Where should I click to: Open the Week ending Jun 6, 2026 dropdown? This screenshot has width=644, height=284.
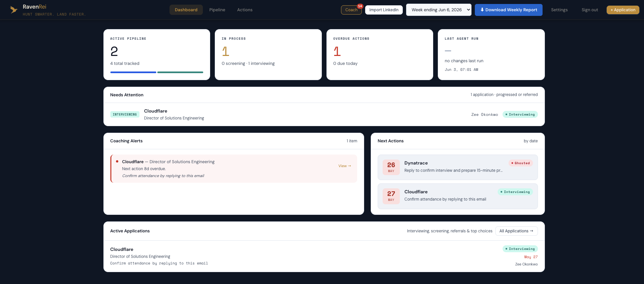(x=438, y=10)
